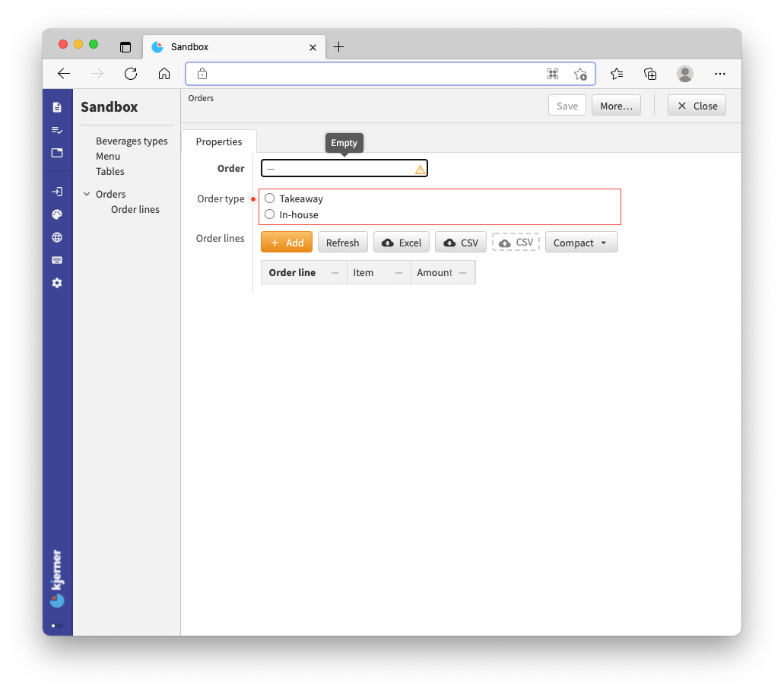
Task: Upload CSV via the dashed CSV button
Action: (516, 242)
